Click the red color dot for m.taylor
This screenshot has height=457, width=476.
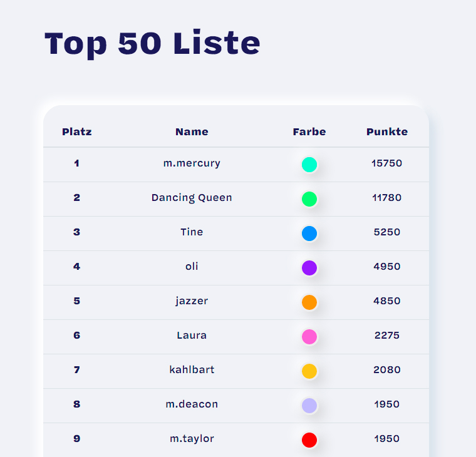click(309, 440)
